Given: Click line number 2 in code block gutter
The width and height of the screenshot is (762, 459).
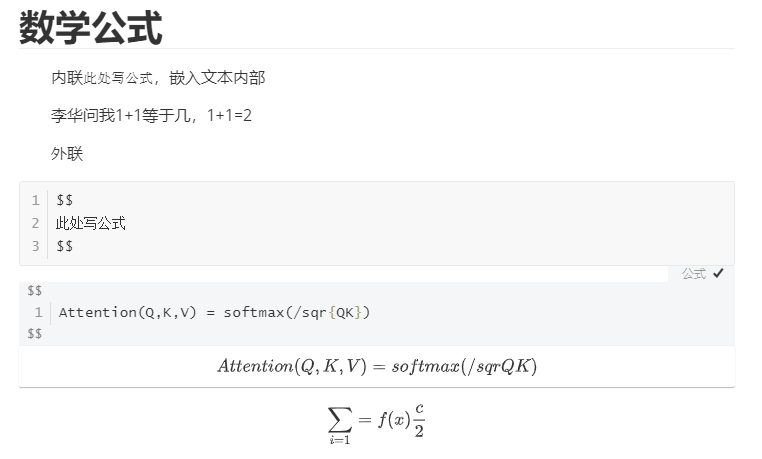Looking at the screenshot, I should 35,223.
